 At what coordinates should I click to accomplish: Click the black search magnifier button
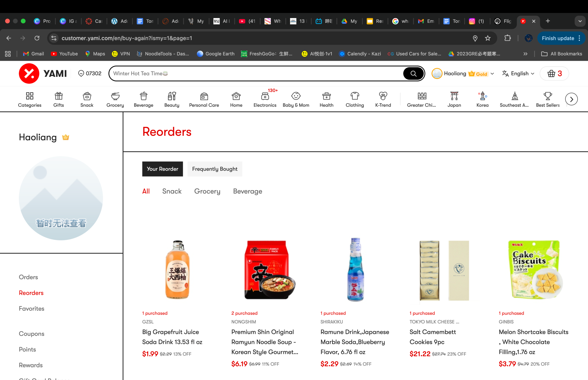(413, 73)
